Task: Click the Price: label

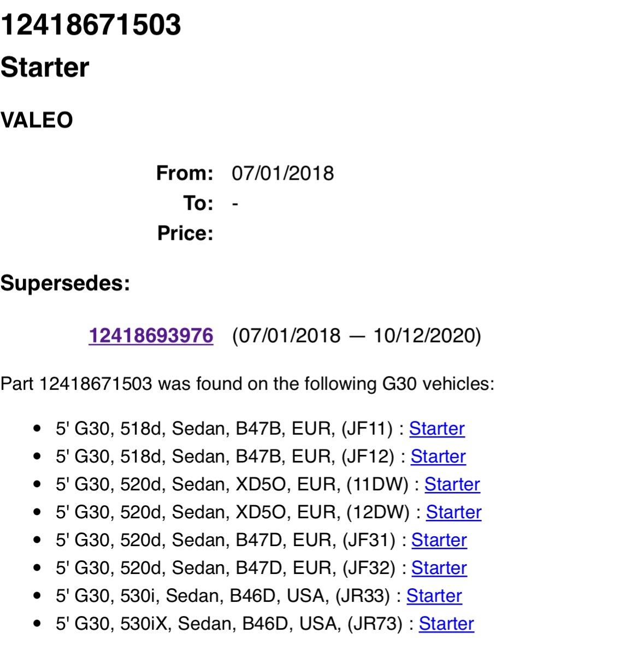Action: point(185,233)
